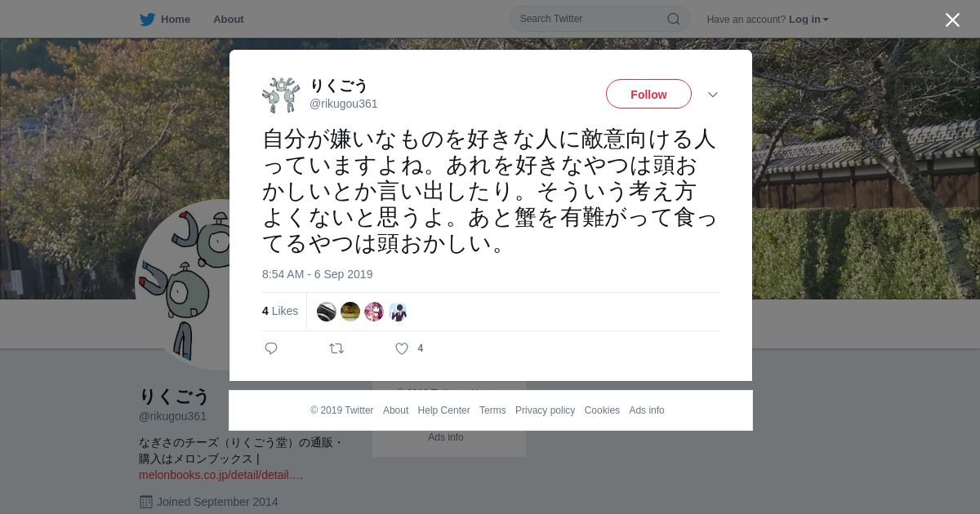
Task: View the 4 Likes list
Action: click(280, 311)
